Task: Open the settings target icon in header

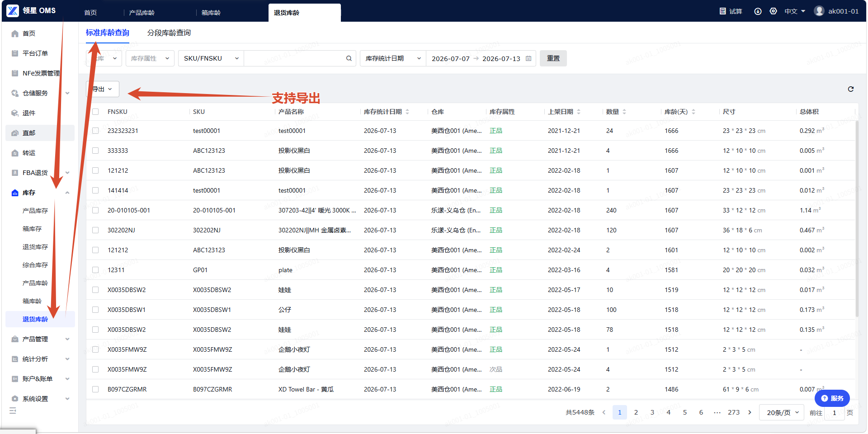Action: 773,11
